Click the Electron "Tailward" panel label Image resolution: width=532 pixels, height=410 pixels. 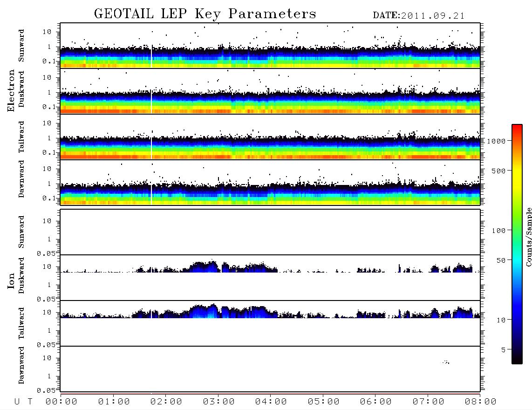coord(21,137)
